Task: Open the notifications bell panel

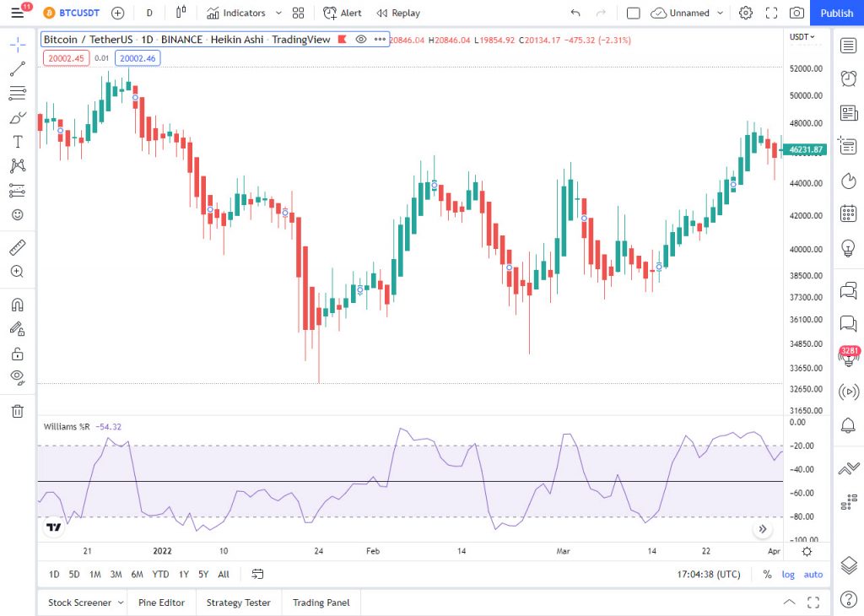Action: [849, 424]
